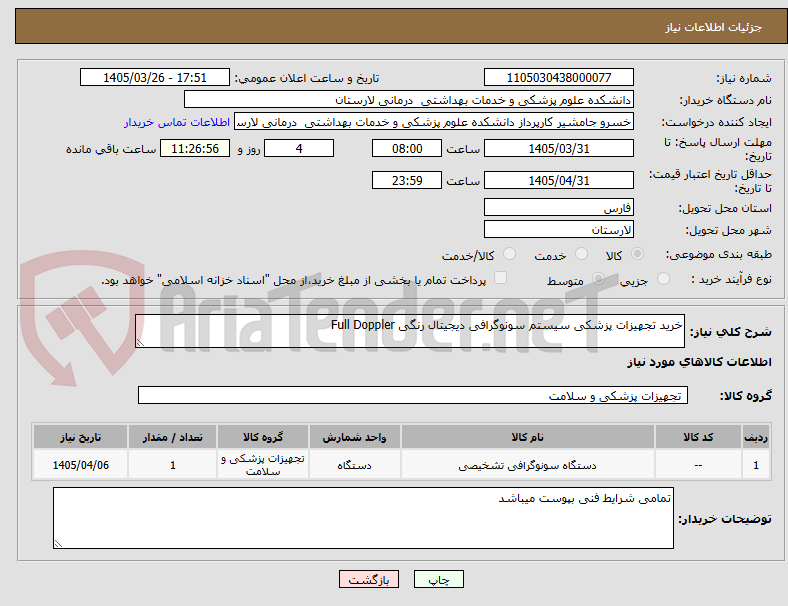Click the buyer notes text area
Screen dimensions: 788x606
[x=363, y=518]
